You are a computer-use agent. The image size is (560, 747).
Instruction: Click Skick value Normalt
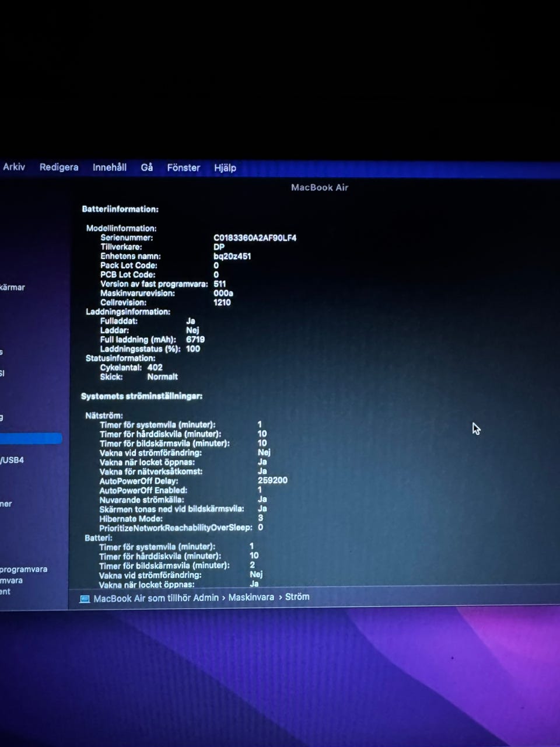click(162, 376)
